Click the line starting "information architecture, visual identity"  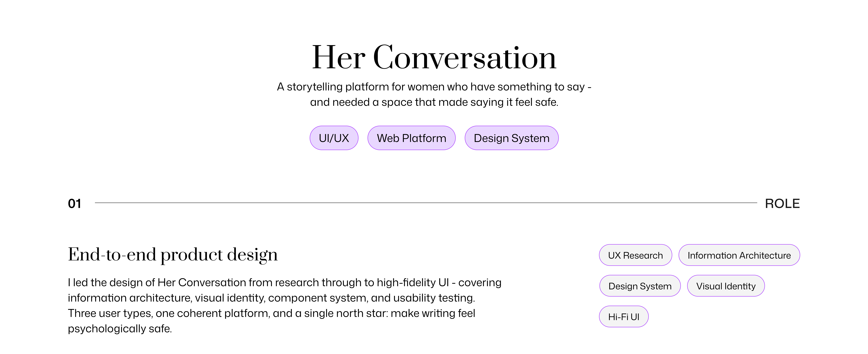[x=271, y=298]
